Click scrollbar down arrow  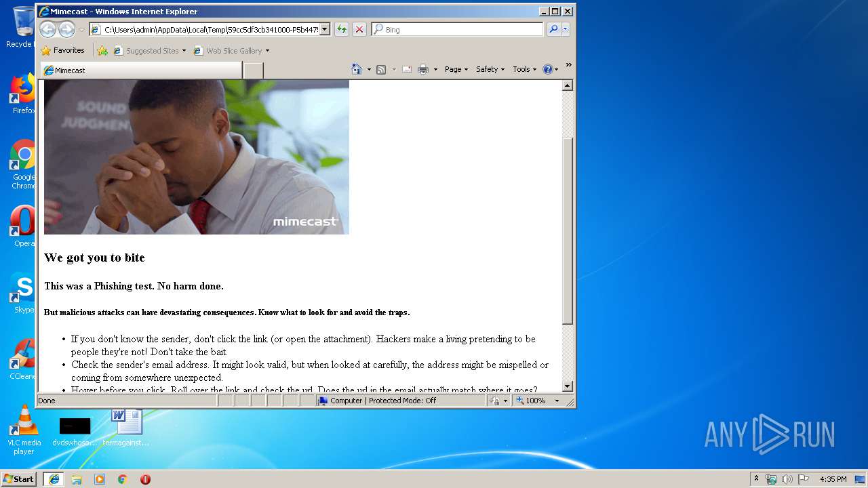coord(568,386)
